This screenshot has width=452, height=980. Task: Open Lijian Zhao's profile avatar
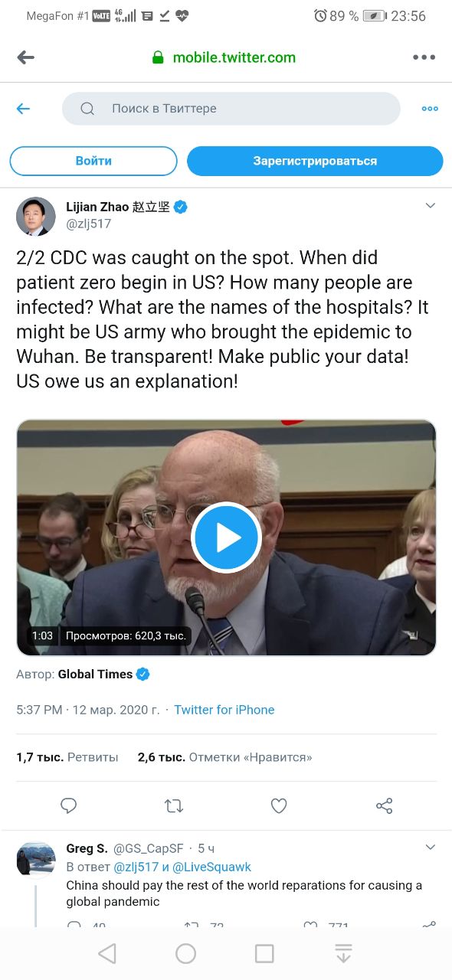(x=36, y=216)
